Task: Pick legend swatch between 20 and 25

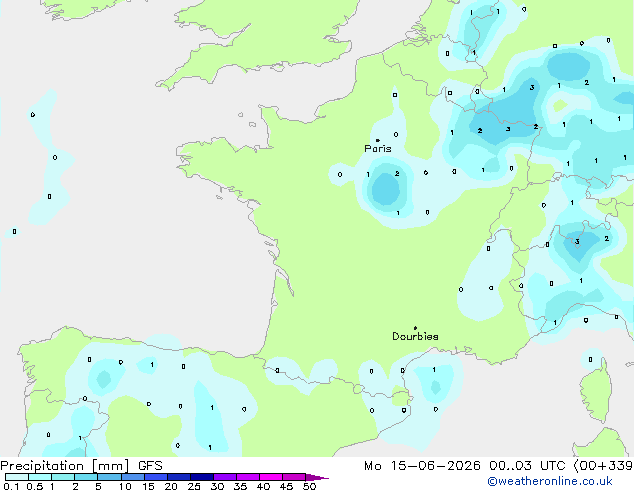Action: 179,477
